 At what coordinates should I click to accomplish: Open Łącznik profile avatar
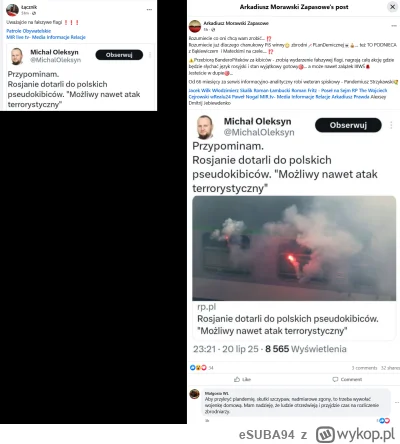pyautogui.click(x=12, y=10)
